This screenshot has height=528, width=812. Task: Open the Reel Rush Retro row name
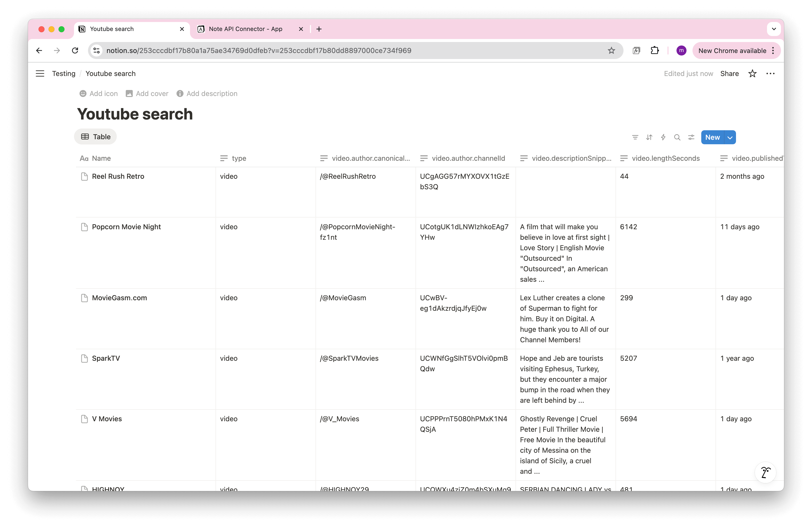[x=118, y=176]
